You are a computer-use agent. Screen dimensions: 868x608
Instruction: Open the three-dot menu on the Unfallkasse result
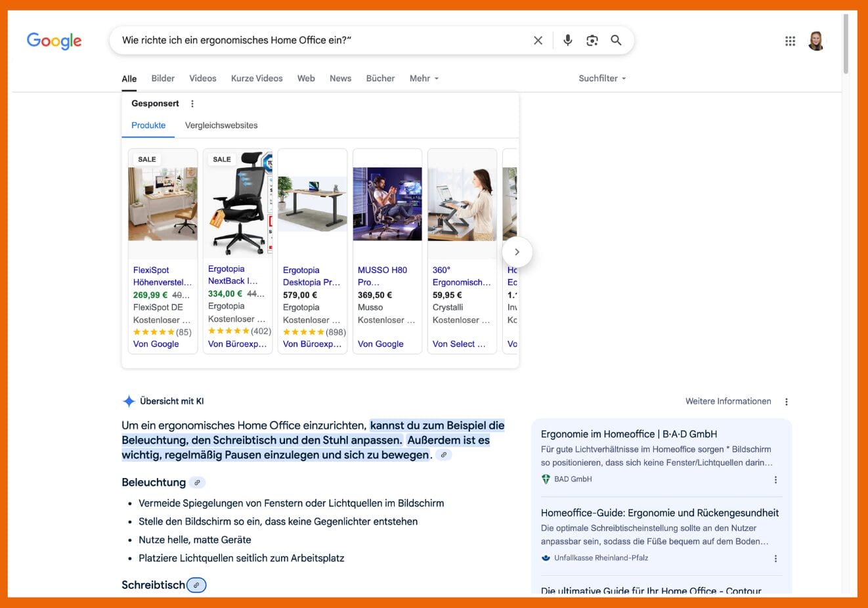775,558
